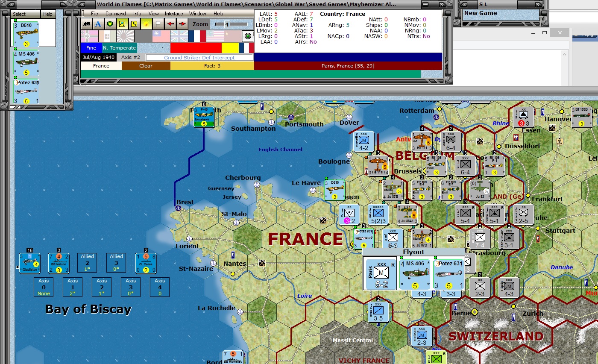Select the Chinese flag in the flag row
The width and height of the screenshot is (598, 364).
coord(161,36)
